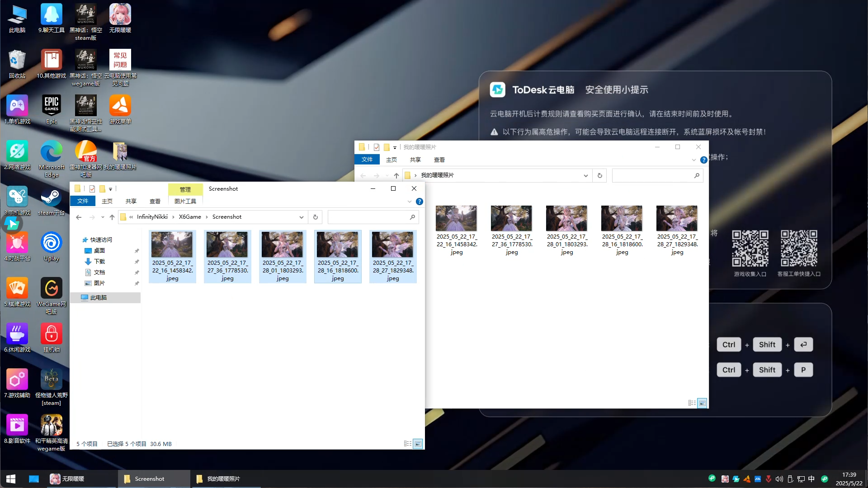Viewport: 868px width, 488px height.
Task: Open 游戏菜单 desktop icon
Action: pos(120,110)
